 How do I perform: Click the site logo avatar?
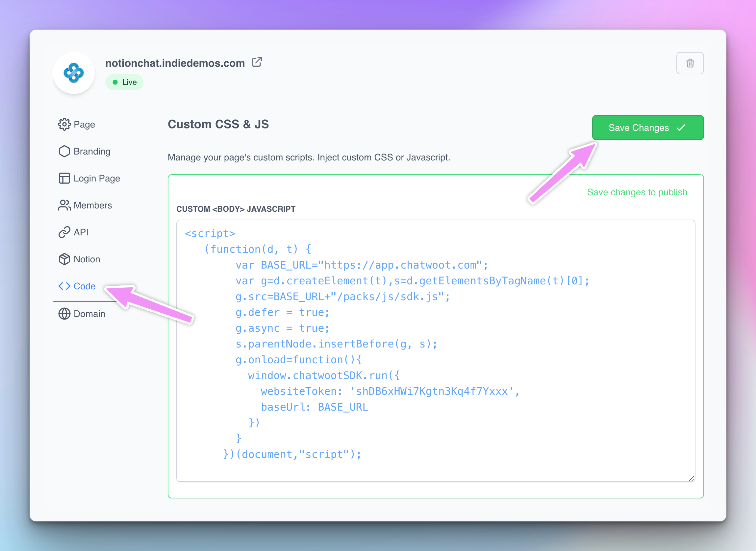coord(74,73)
